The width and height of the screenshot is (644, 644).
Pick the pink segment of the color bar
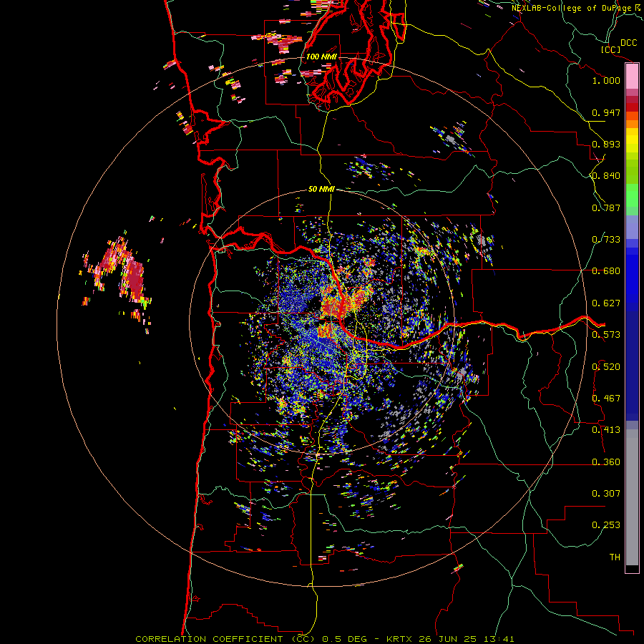632,77
